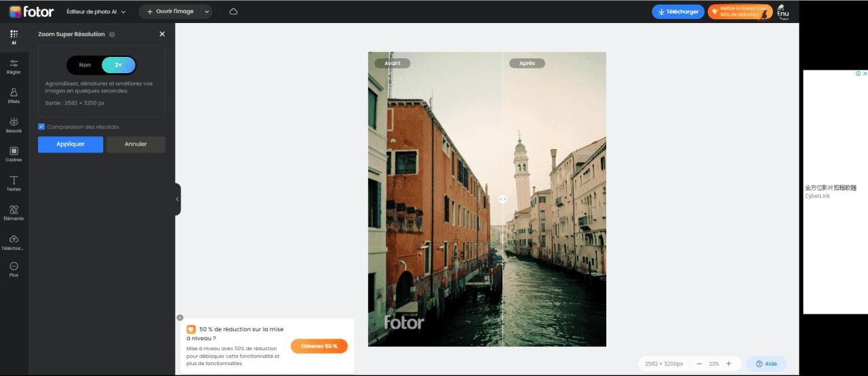868x376 pixels.
Task: Open the Éléments panel
Action: pyautogui.click(x=14, y=213)
